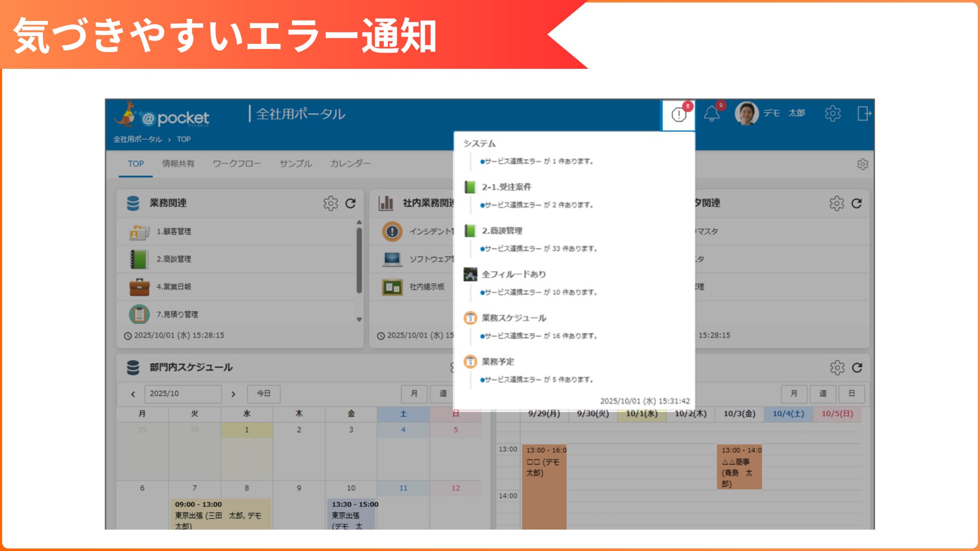
Task: Refresh the 業務関連 panel
Action: (350, 204)
